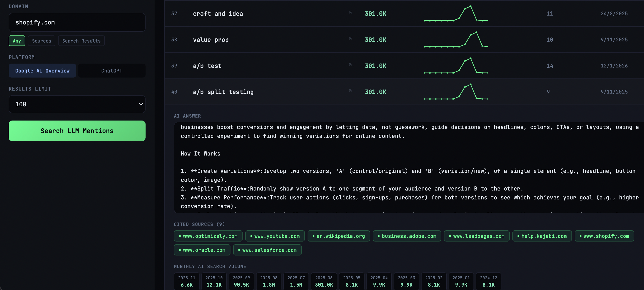This screenshot has height=290, width=644.
Task: Click copy icon for 'value prop' row
Action: coord(351,39)
